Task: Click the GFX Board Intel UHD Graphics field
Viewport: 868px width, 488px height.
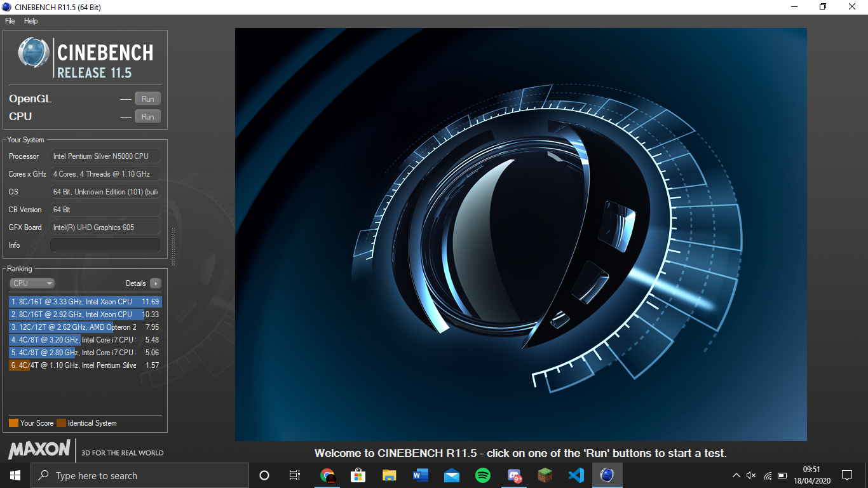Action: (105, 227)
